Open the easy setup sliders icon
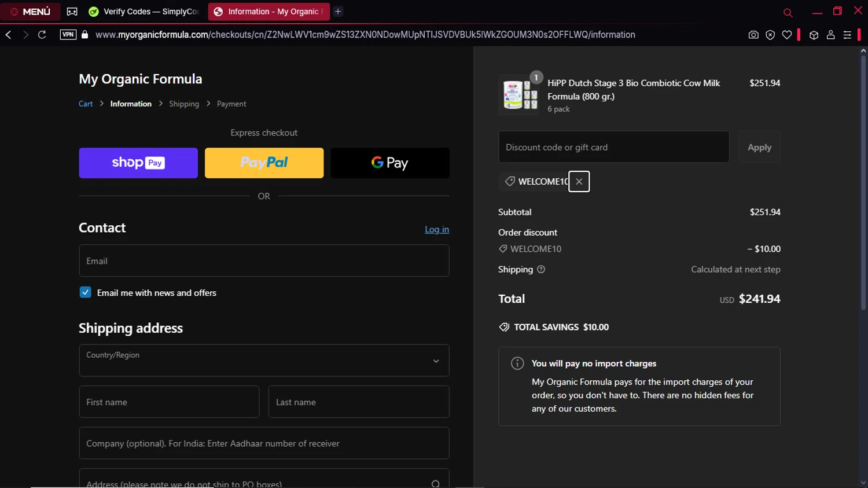Image resolution: width=868 pixels, height=488 pixels. 847,35
